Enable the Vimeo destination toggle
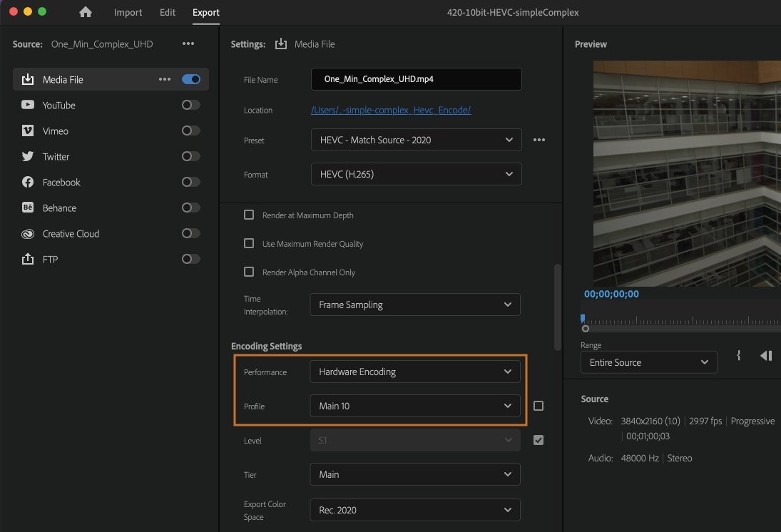 click(x=190, y=131)
